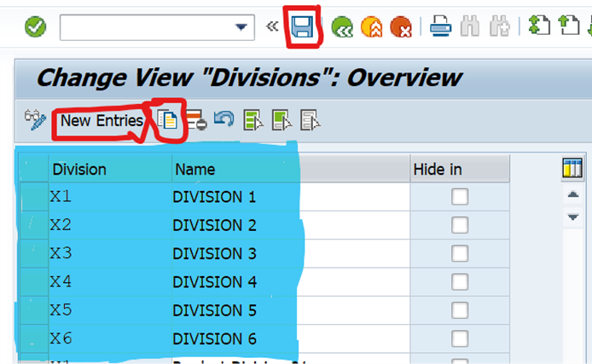Click the Print icon

pos(439,27)
